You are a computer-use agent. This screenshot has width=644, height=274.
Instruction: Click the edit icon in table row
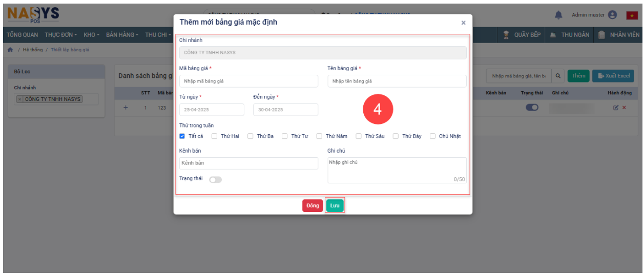click(616, 108)
